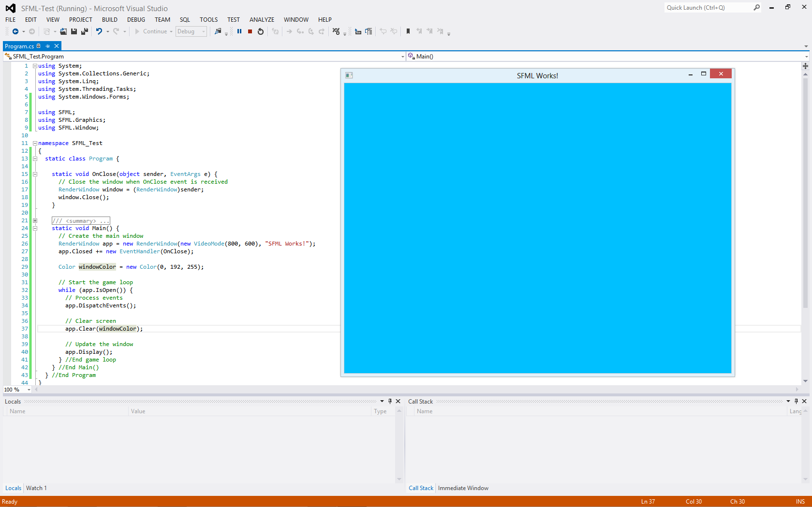Click the Visual Studio logo icon
The width and height of the screenshot is (812, 507).
click(x=10, y=8)
